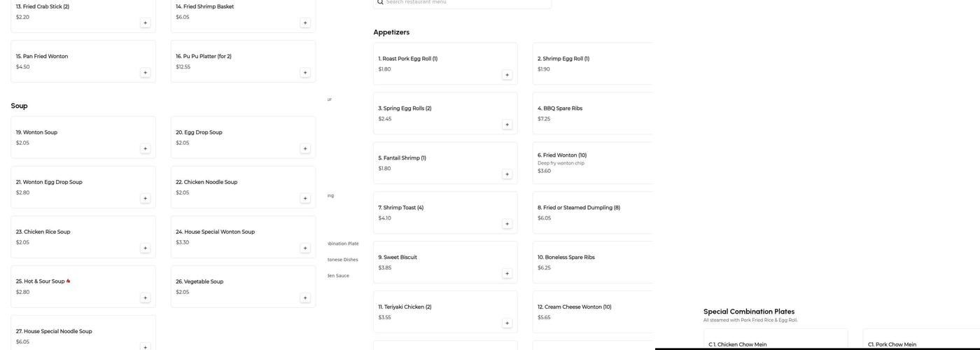Image resolution: width=980 pixels, height=350 pixels.
Task: Add Egg Drop Soup to cart
Action: point(304,148)
